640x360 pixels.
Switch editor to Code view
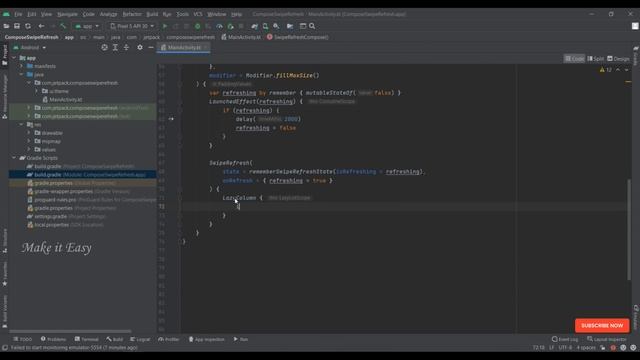click(x=574, y=59)
